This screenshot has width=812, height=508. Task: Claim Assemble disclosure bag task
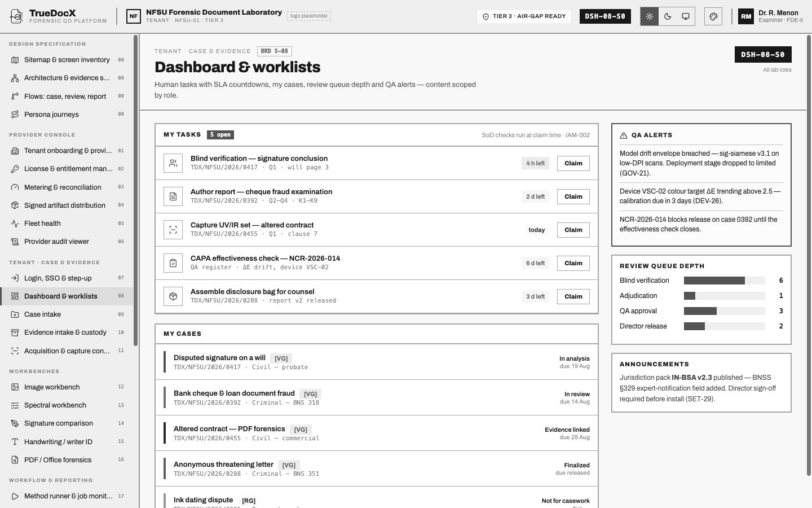pos(573,296)
